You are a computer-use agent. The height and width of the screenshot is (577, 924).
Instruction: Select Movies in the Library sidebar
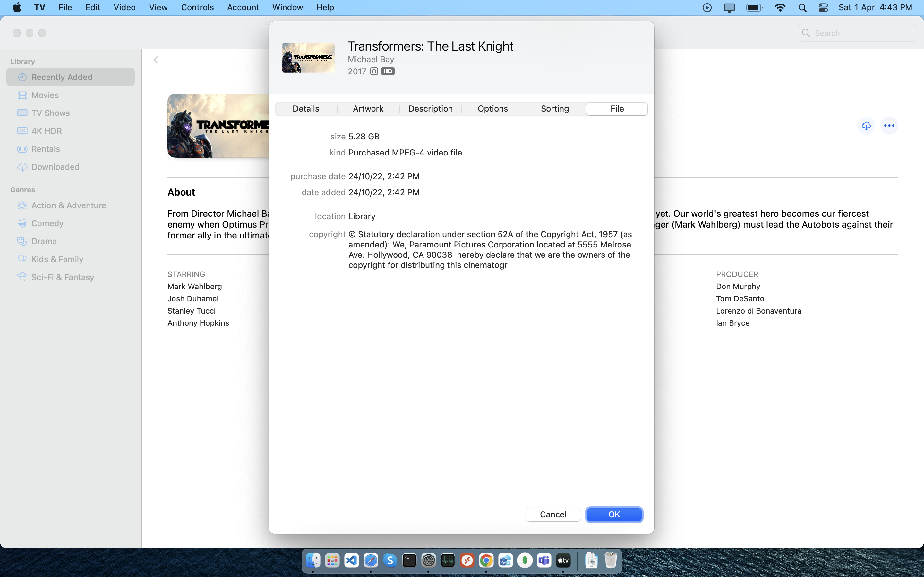coord(45,95)
